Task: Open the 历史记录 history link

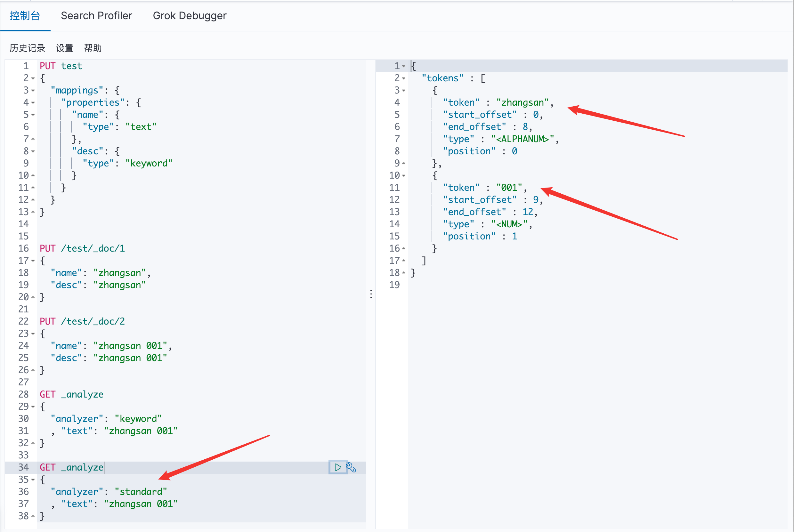Action: pos(27,48)
